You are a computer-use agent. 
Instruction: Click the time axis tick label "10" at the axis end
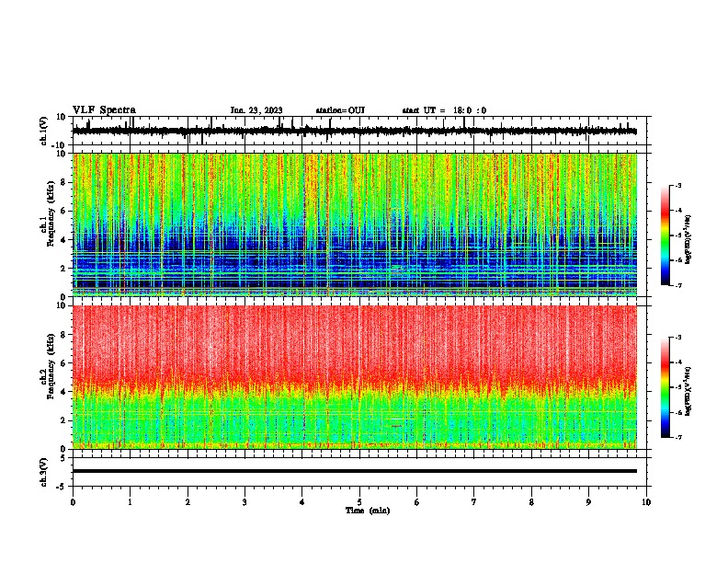(646, 502)
